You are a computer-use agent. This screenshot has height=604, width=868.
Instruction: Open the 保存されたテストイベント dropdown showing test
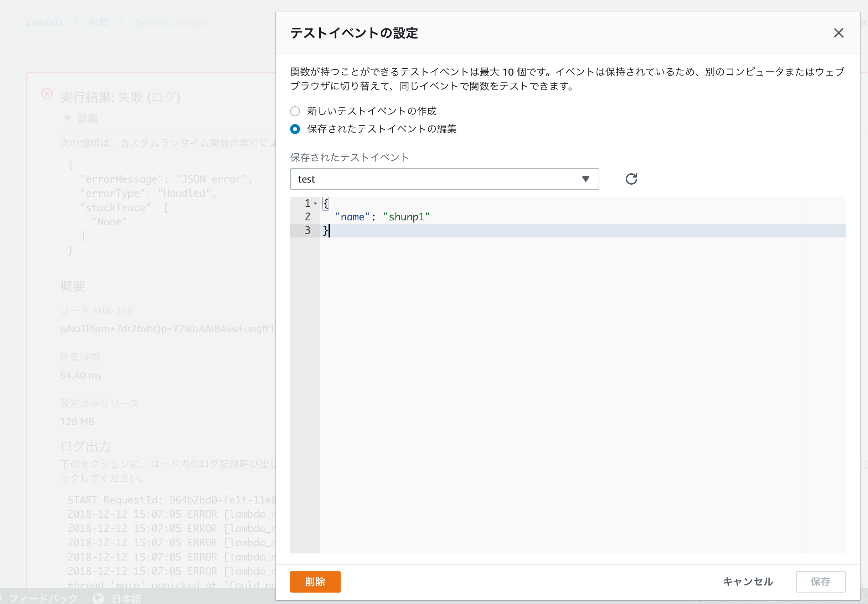(x=444, y=179)
